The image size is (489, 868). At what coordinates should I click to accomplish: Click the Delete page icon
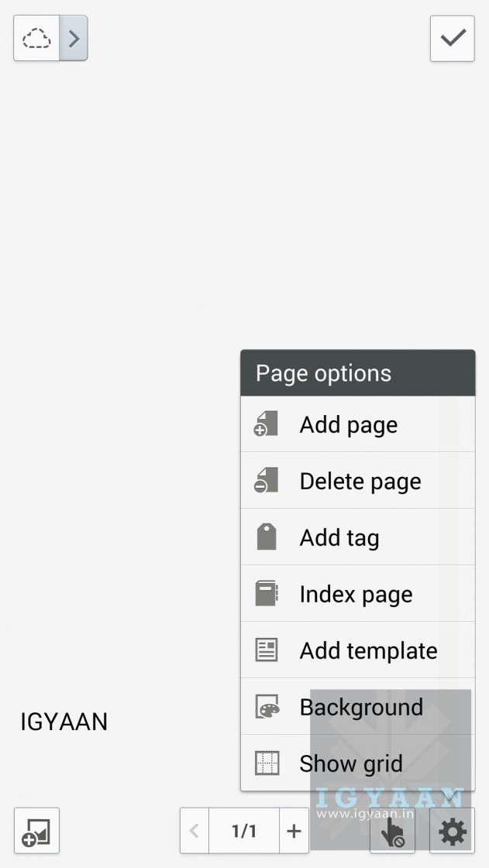point(266,481)
